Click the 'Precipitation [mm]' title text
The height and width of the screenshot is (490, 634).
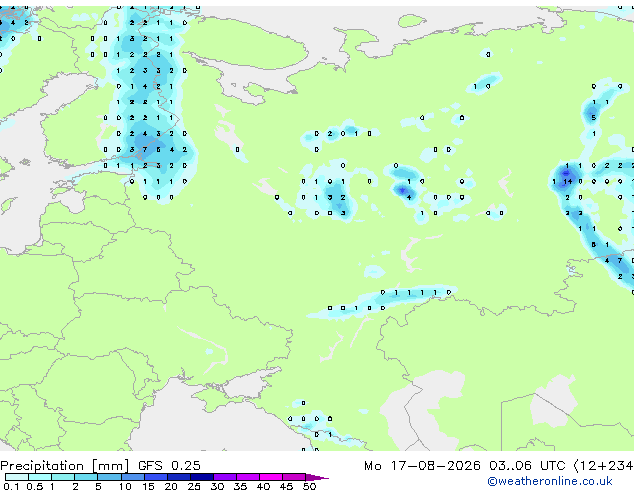[x=65, y=466]
